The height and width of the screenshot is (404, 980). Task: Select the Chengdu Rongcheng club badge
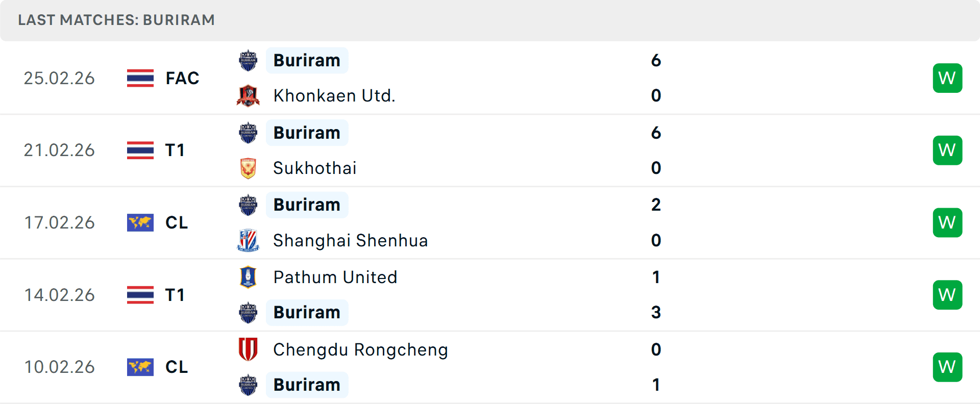click(248, 350)
